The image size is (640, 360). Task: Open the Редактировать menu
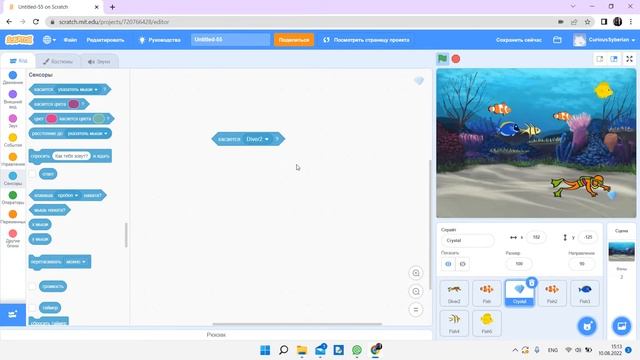(x=105, y=40)
